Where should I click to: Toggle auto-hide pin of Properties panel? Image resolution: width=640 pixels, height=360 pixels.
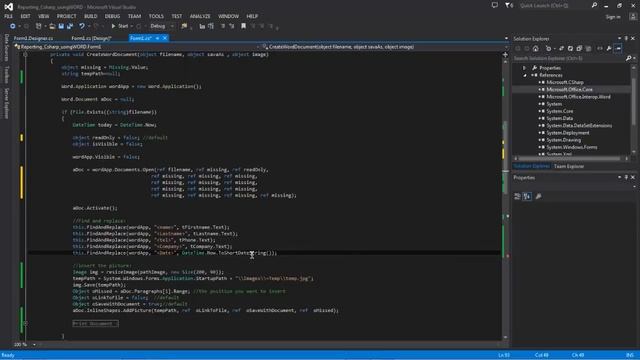tap(626, 178)
